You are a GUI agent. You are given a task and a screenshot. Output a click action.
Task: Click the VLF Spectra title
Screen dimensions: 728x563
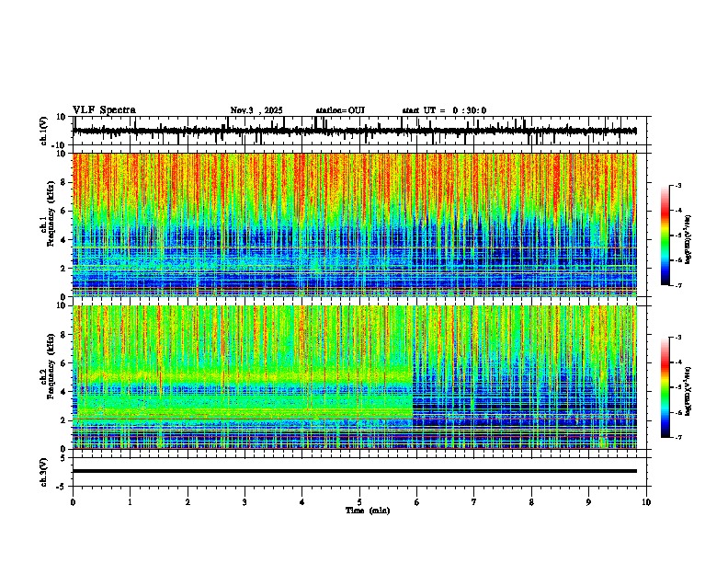tap(104, 110)
